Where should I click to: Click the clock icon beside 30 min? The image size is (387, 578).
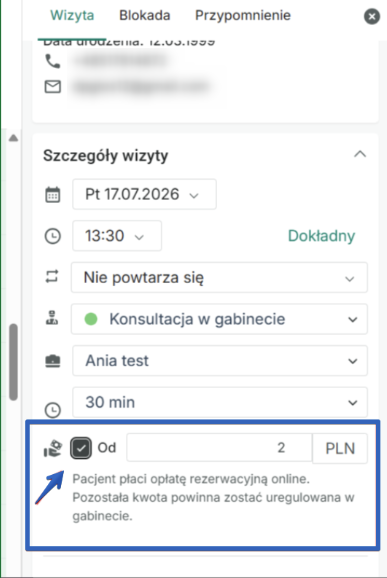[x=52, y=410]
